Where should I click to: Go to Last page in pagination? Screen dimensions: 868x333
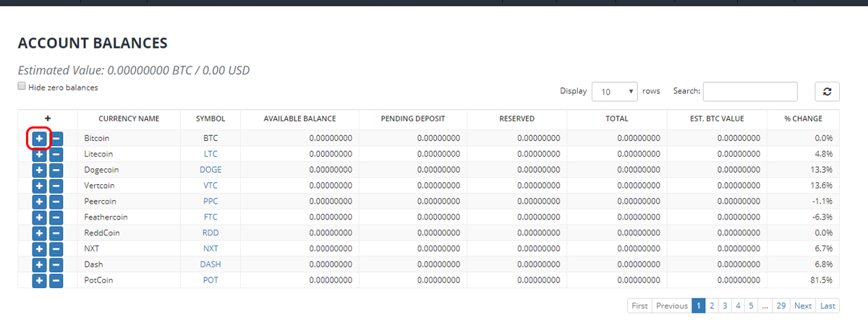pos(828,306)
